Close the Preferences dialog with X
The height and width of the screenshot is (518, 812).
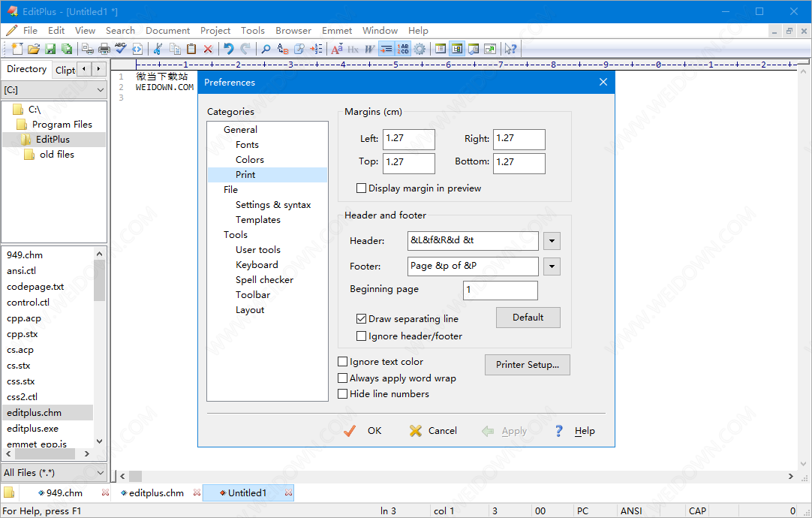coord(603,82)
